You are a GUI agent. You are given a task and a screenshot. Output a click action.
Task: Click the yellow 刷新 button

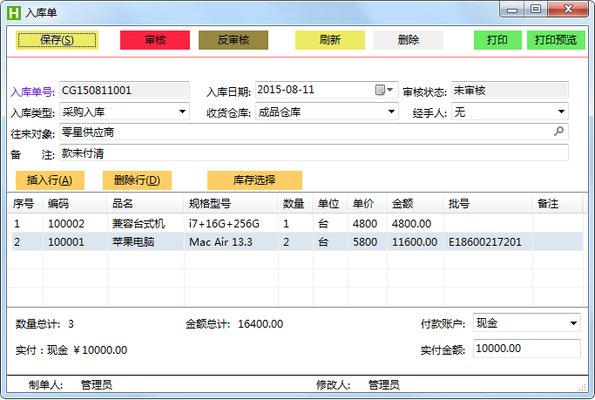(330, 40)
